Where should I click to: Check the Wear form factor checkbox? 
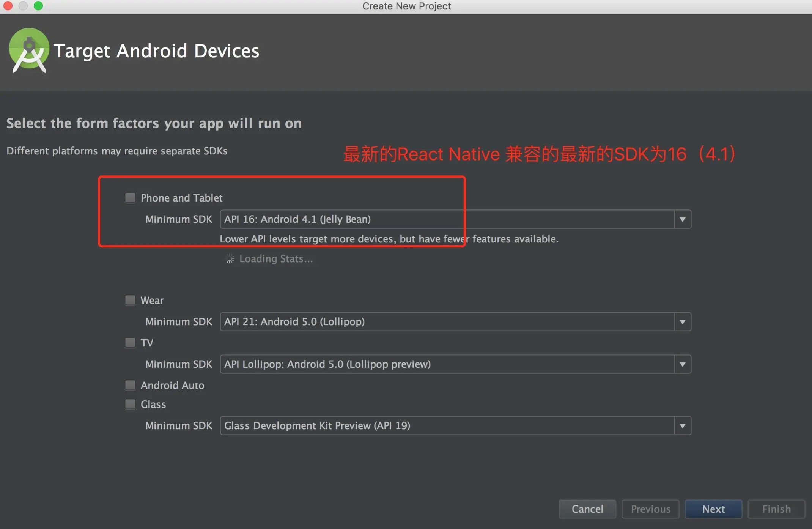click(x=130, y=300)
